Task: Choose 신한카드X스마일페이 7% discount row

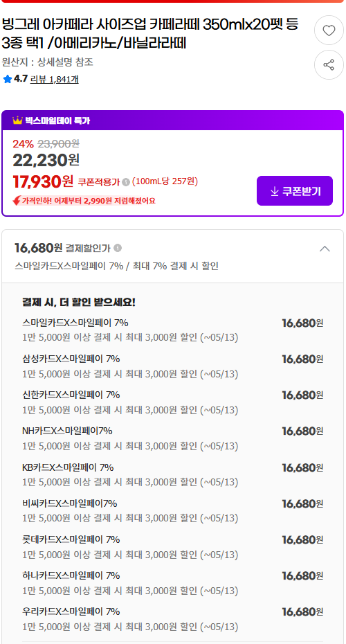Action: tap(172, 402)
